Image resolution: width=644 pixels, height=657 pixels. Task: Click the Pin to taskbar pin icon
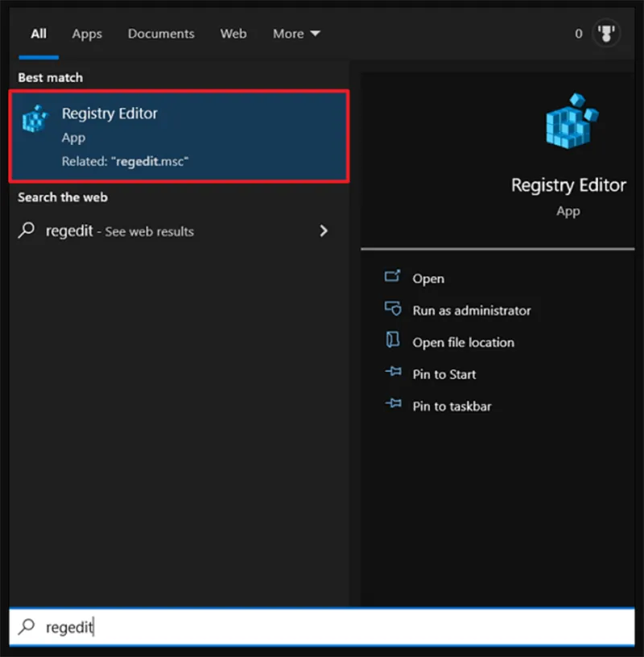(x=394, y=403)
